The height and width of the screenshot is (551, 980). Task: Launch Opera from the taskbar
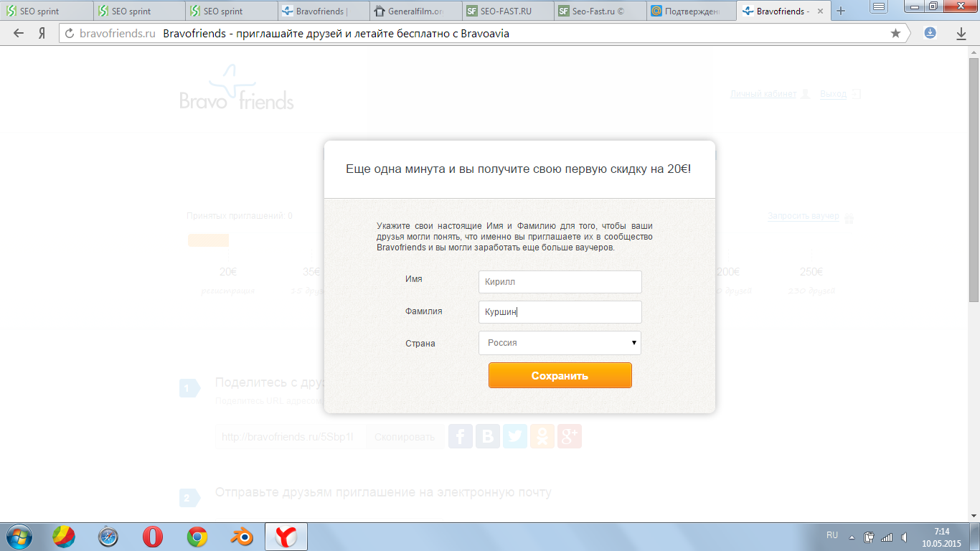[152, 537]
